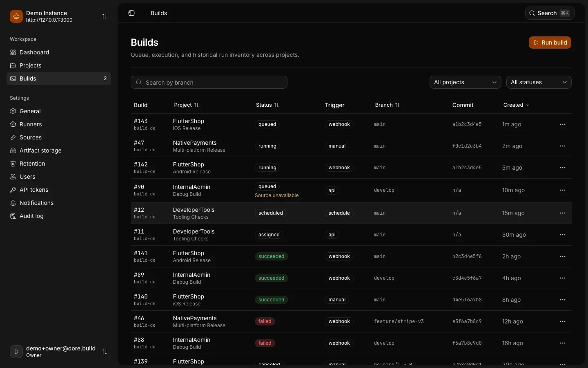The height and width of the screenshot is (368, 588).
Task: Open actions menu for build #89
Action: click(563, 278)
